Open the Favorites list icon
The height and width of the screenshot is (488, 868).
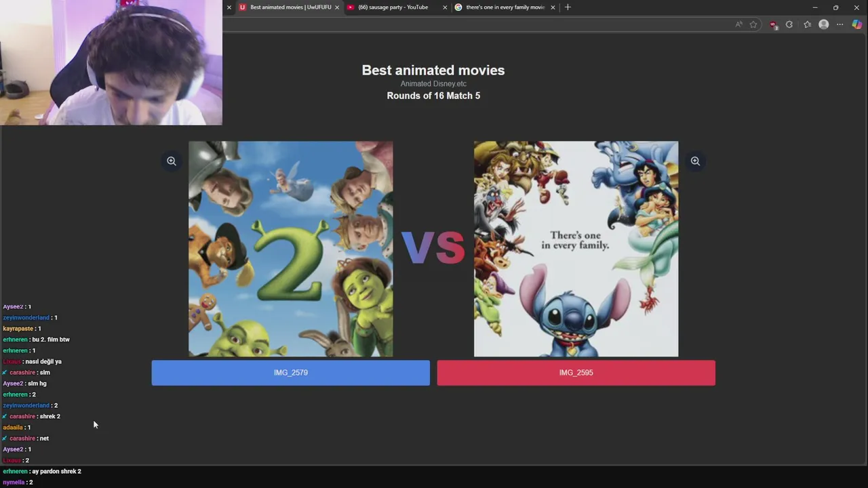[x=807, y=24]
